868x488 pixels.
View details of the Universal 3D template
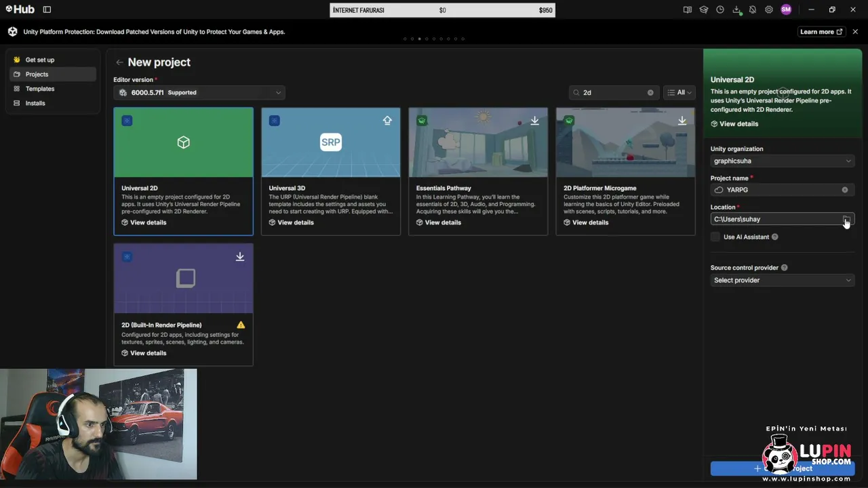291,222
